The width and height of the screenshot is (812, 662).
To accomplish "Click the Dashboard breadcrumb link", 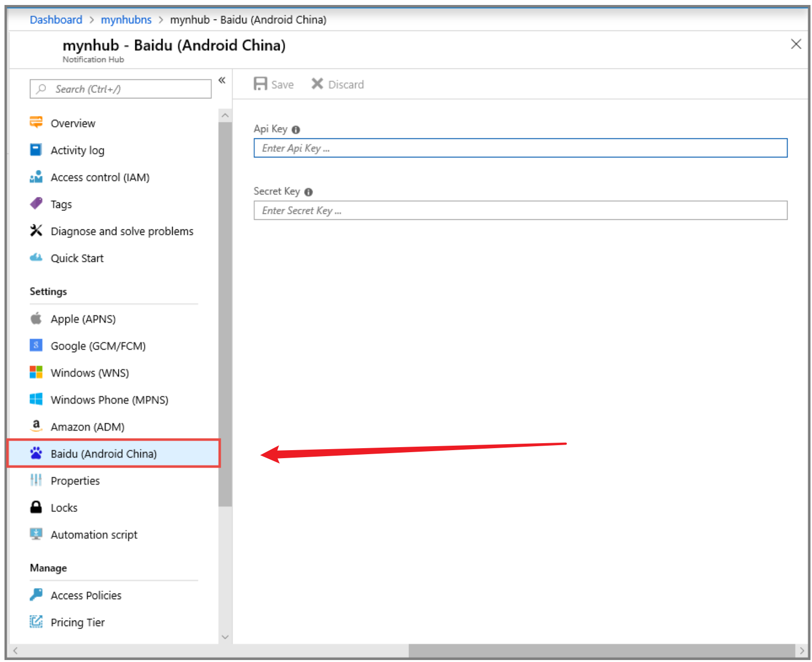I will [x=56, y=20].
